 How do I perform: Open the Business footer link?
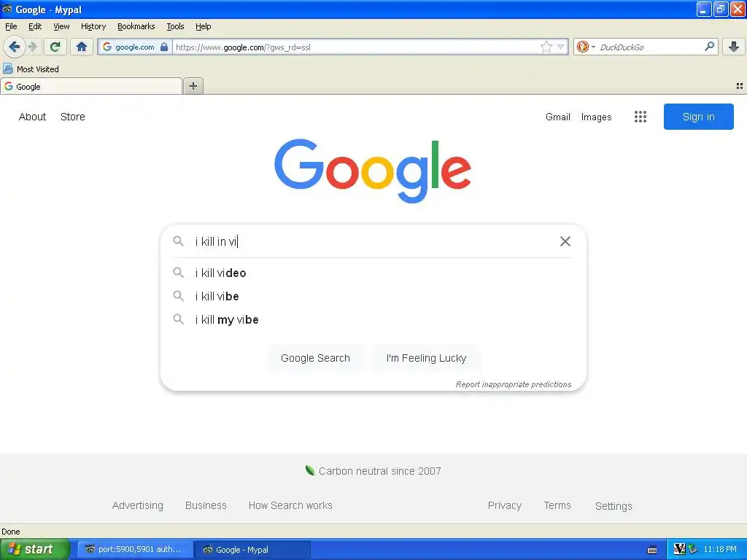pyautogui.click(x=206, y=505)
